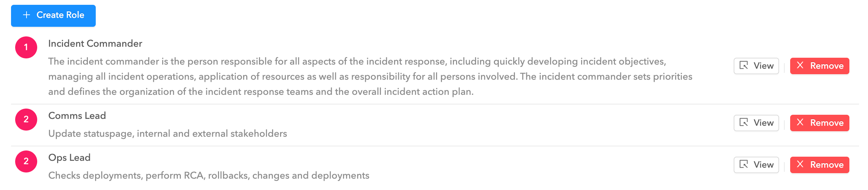The width and height of the screenshot is (868, 190).
Task: Click the view icon for Incident Commander
Action: tap(744, 66)
